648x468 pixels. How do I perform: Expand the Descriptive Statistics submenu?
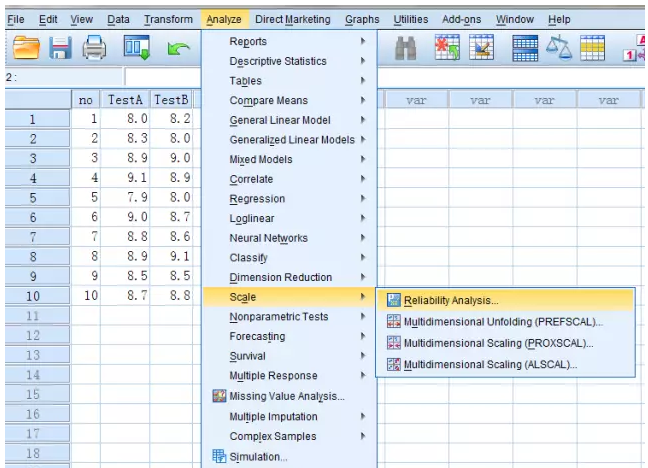(277, 61)
